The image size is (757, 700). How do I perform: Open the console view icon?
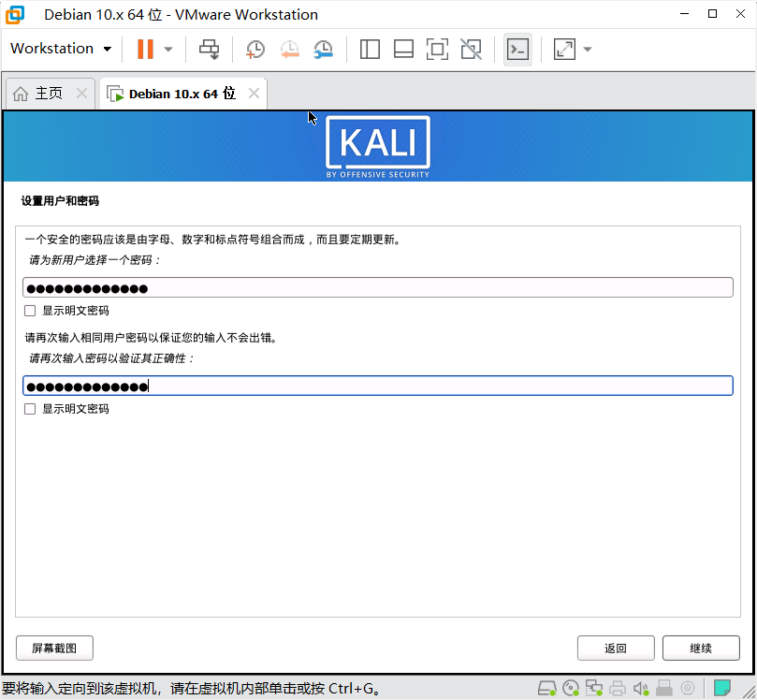pyautogui.click(x=517, y=50)
